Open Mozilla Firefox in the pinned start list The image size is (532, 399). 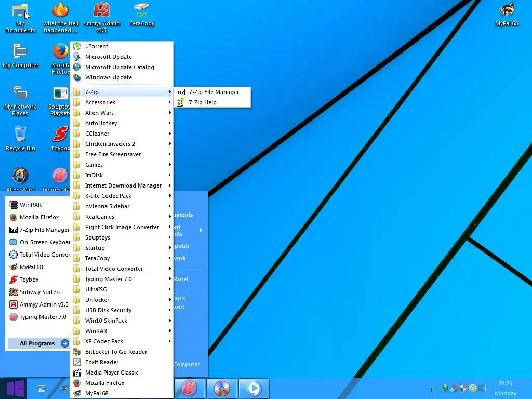[x=38, y=217]
